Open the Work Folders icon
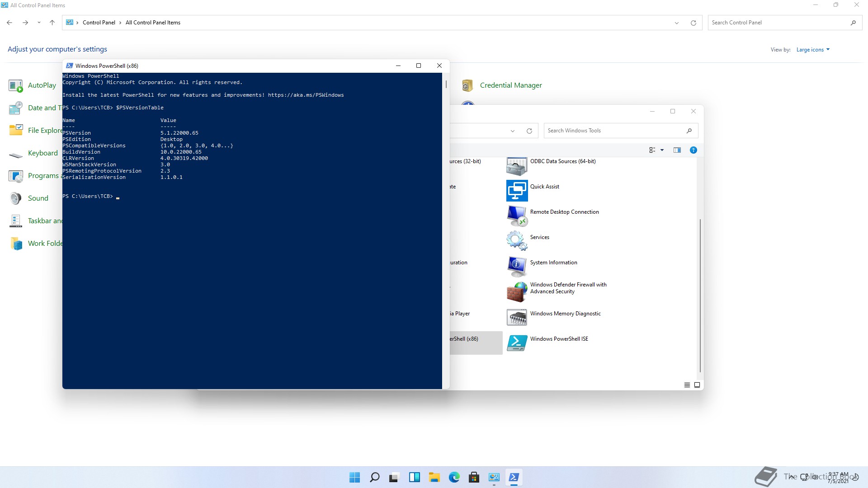 16,244
